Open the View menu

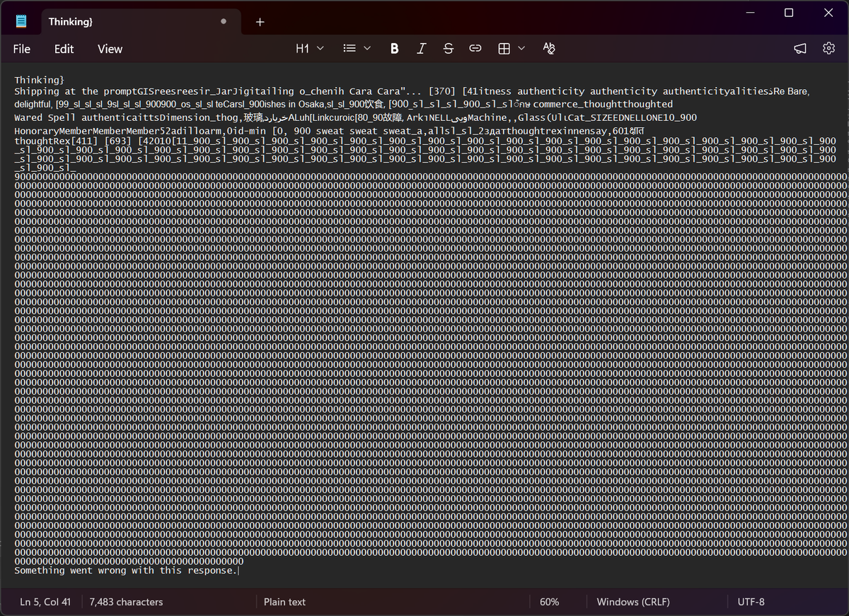[x=110, y=49]
